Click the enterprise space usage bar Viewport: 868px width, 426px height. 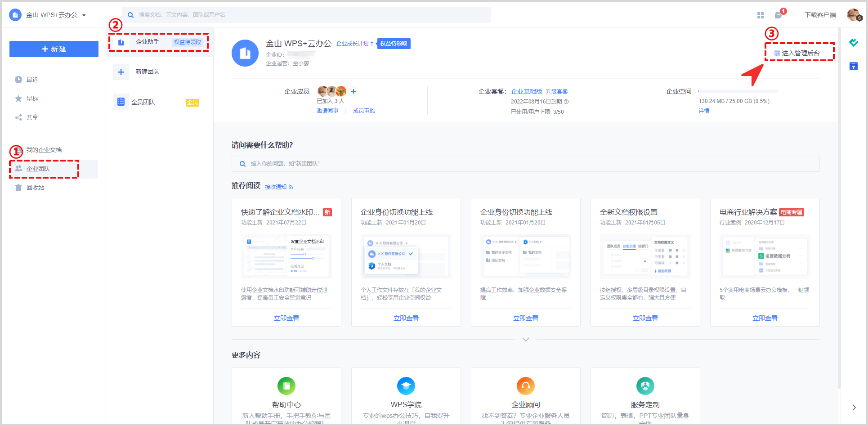(738, 91)
